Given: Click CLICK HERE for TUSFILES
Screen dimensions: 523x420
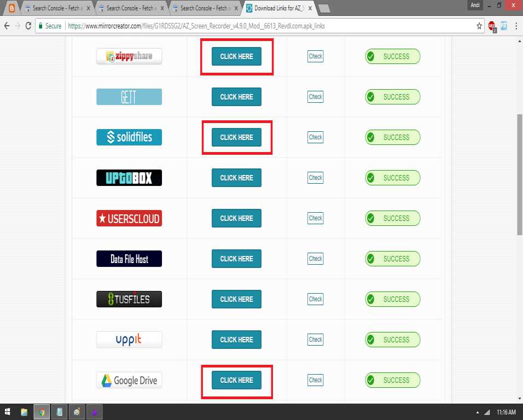Looking at the screenshot, I should 236,299.
